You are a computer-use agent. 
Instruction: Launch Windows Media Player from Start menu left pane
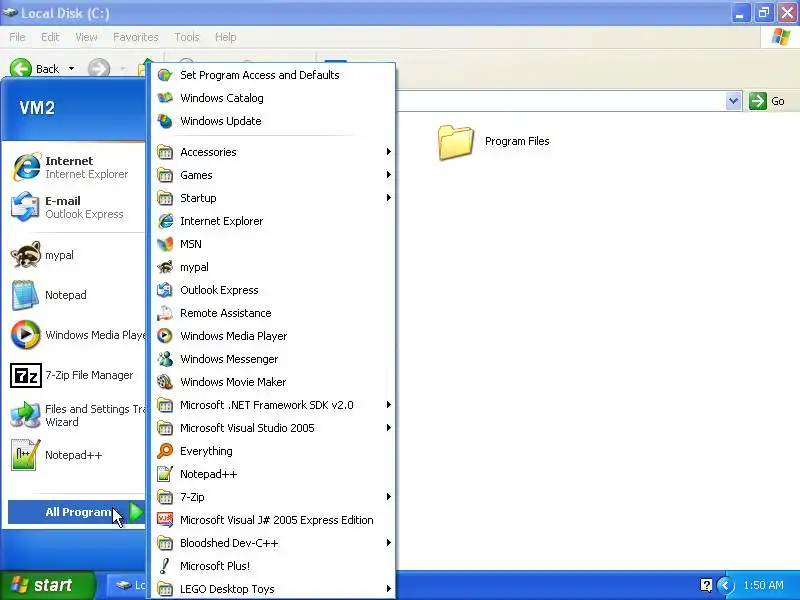pos(76,335)
